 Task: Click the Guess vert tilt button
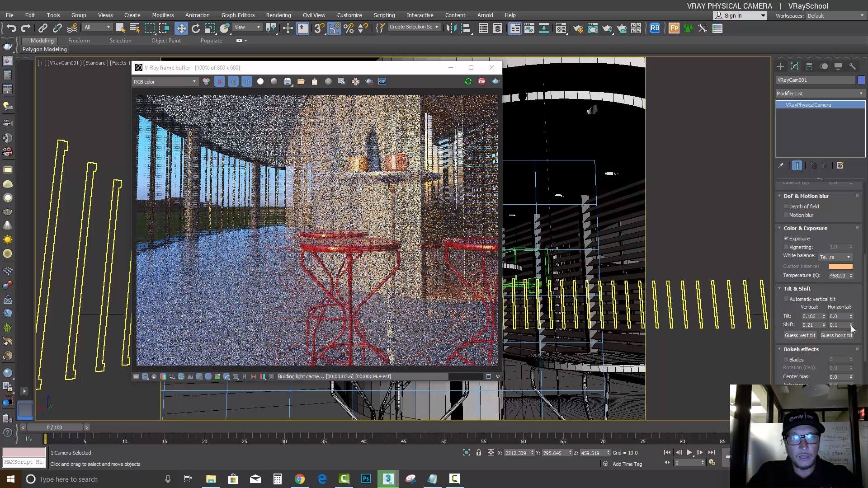(x=800, y=335)
